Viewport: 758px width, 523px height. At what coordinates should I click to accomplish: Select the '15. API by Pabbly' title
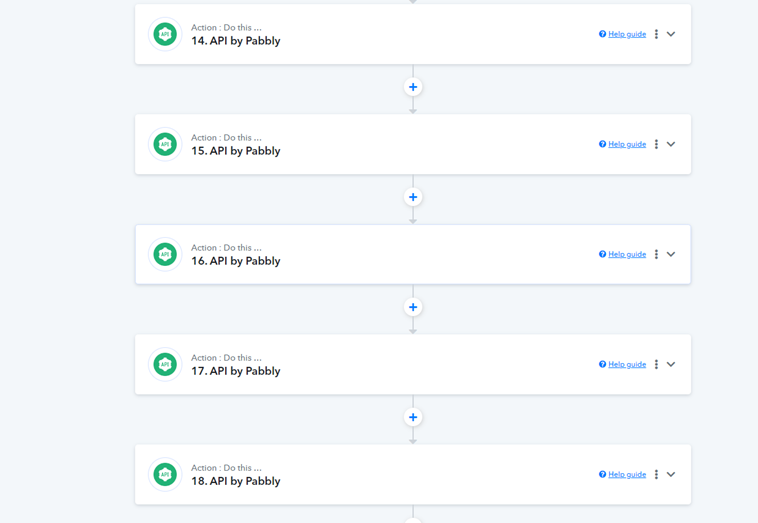click(235, 151)
